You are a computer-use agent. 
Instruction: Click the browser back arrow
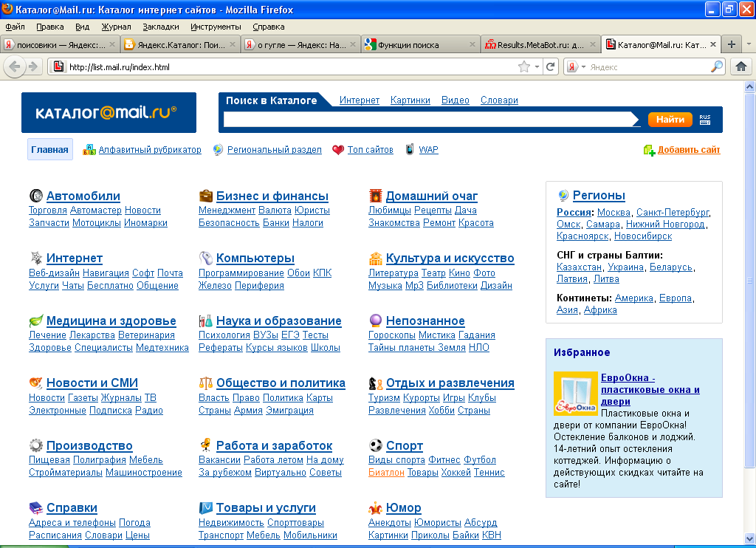15,66
